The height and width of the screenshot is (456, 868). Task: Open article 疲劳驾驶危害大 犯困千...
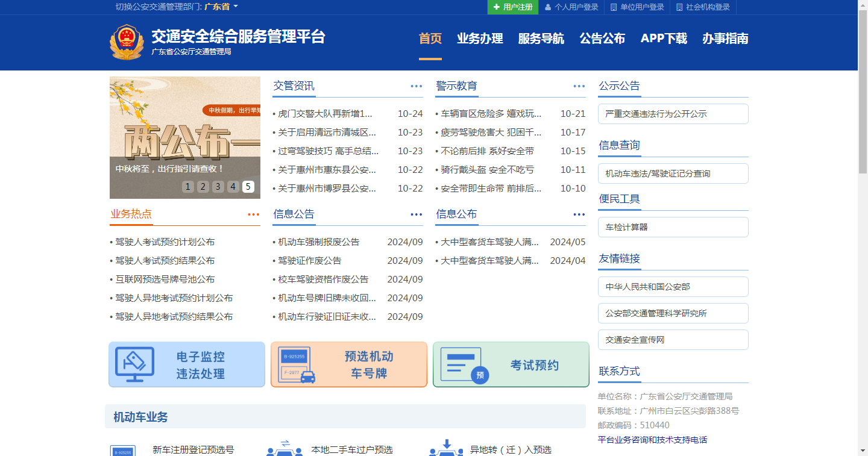point(491,133)
